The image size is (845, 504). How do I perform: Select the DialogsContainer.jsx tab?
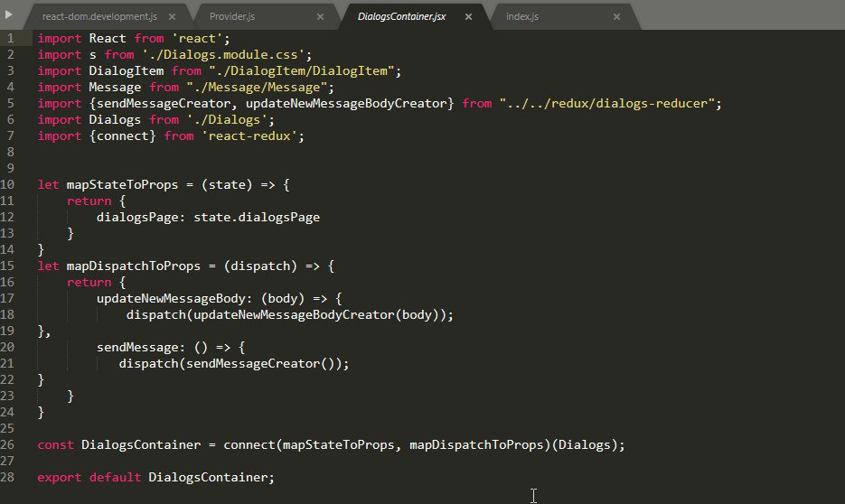coord(401,16)
